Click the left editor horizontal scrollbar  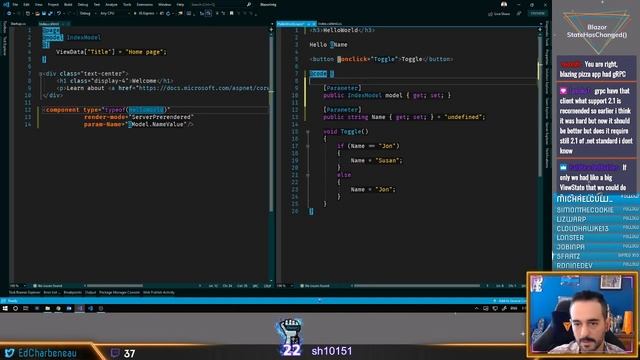114,286
